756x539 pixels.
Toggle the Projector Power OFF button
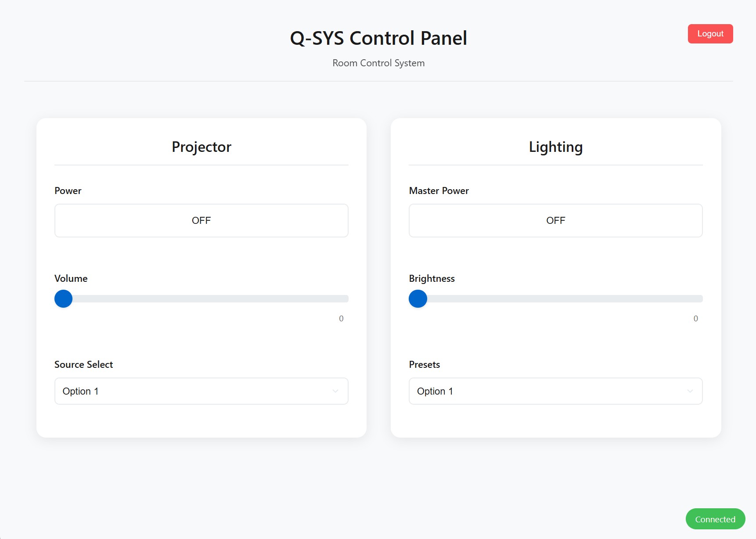(201, 220)
